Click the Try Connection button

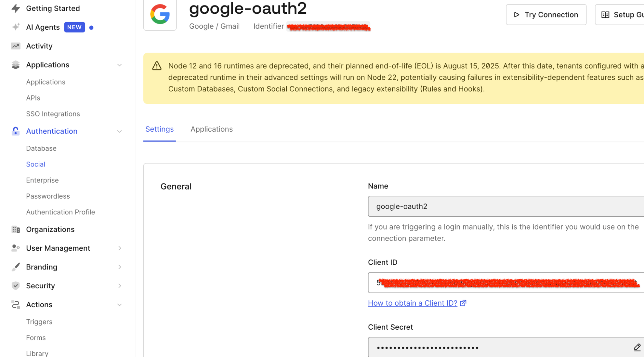tap(546, 15)
